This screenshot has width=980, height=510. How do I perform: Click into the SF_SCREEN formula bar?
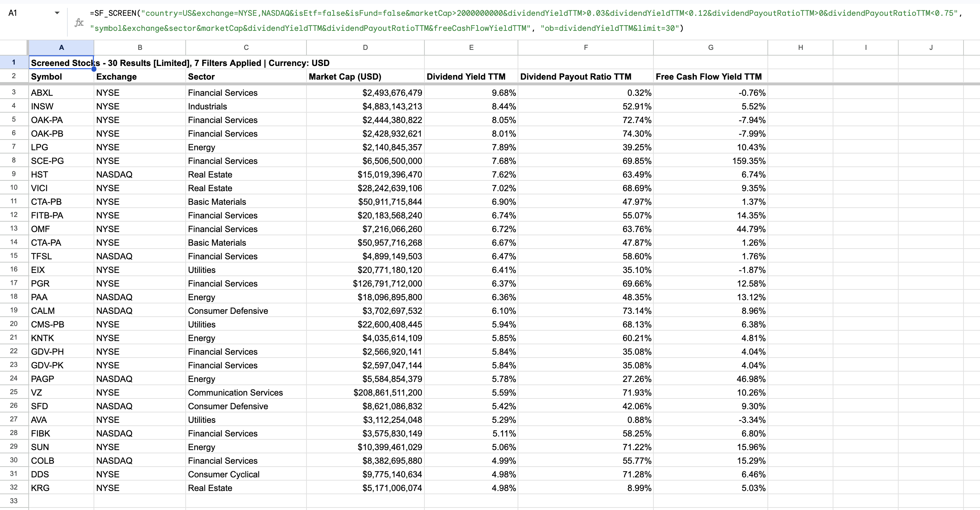tap(525, 20)
